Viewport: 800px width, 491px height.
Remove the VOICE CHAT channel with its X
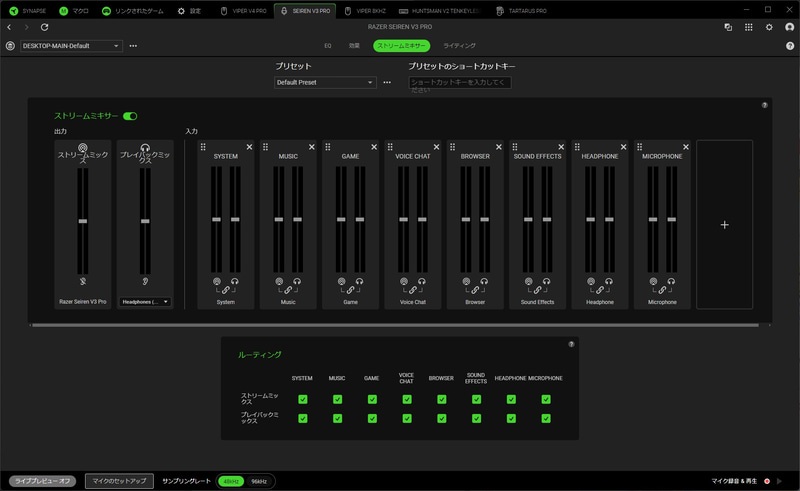click(x=436, y=147)
